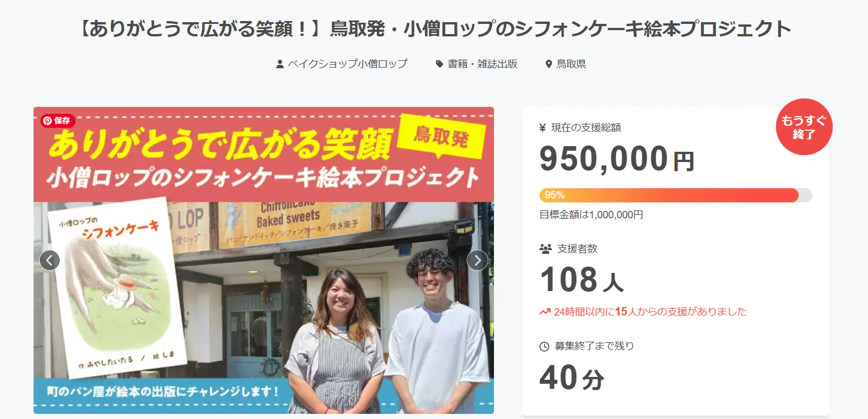Click the trending arrow icon beside 24時間以内に
The image size is (868, 419).
(x=545, y=312)
